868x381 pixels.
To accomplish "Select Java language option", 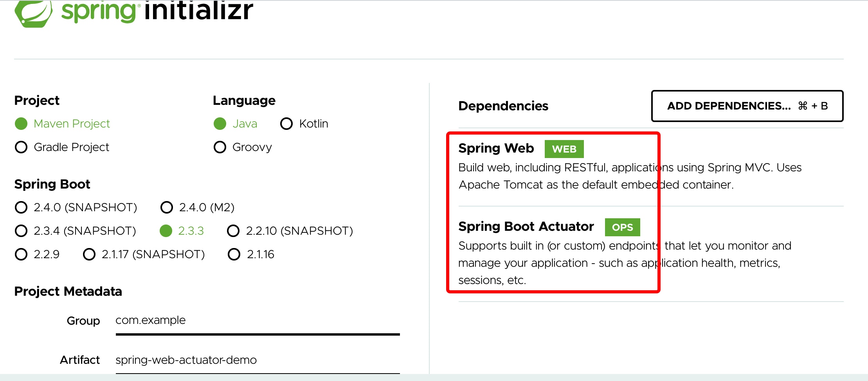I will [x=236, y=124].
